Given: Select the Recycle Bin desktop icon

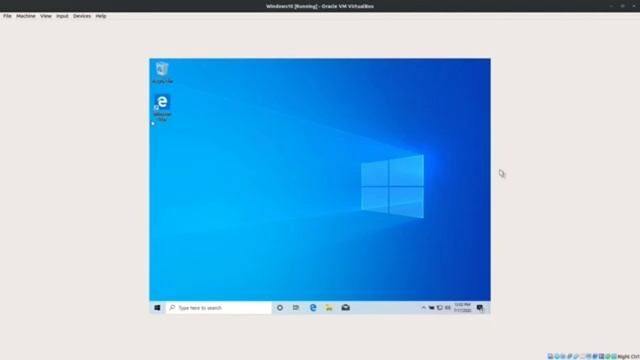Looking at the screenshot, I should click(x=162, y=73).
